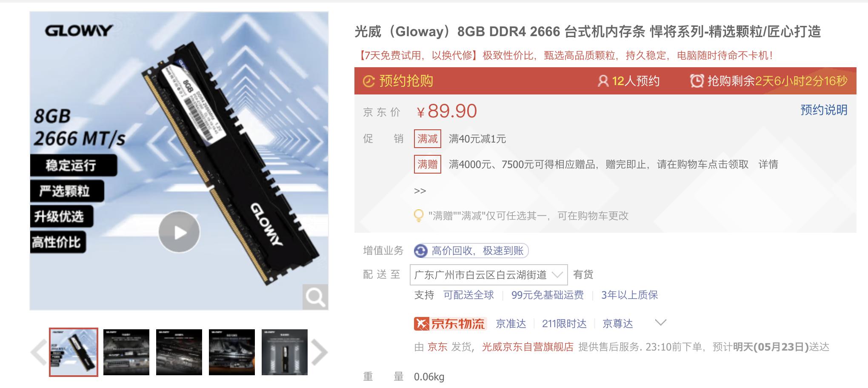Click the magnifier zoom icon on image

coord(315,297)
